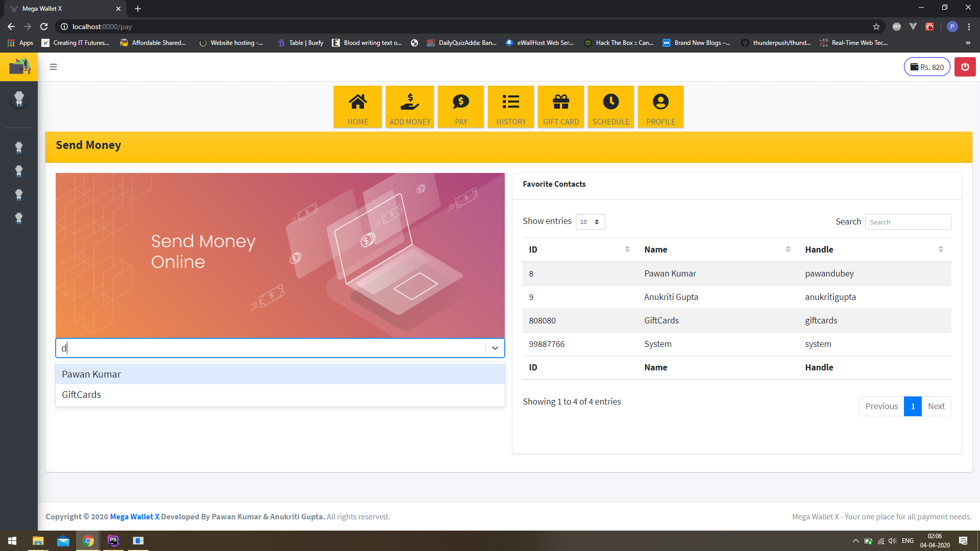Click the contacts Search input field
The width and height of the screenshot is (980, 551).
point(908,222)
